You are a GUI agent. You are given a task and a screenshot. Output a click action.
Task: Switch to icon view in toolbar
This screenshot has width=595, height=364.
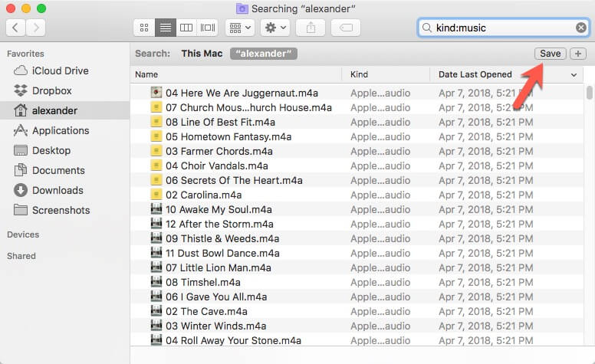tap(143, 28)
